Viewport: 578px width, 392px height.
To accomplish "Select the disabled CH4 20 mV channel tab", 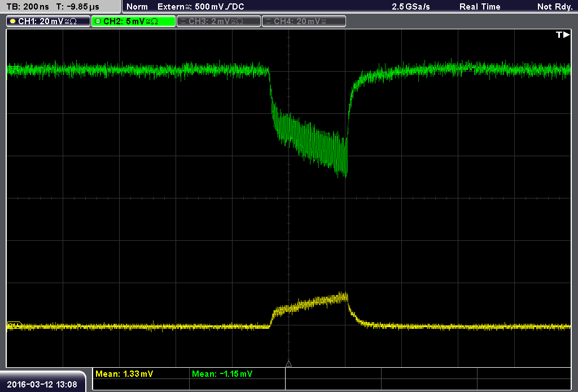I will [304, 21].
